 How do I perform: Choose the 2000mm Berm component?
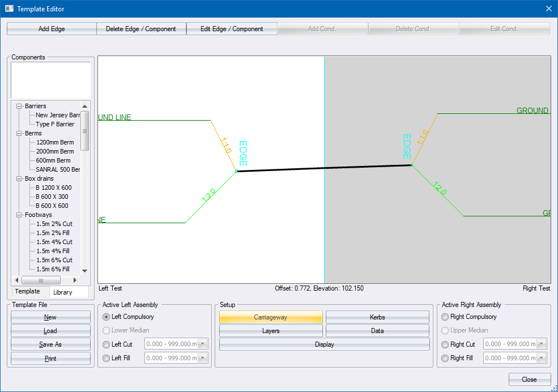click(x=55, y=151)
